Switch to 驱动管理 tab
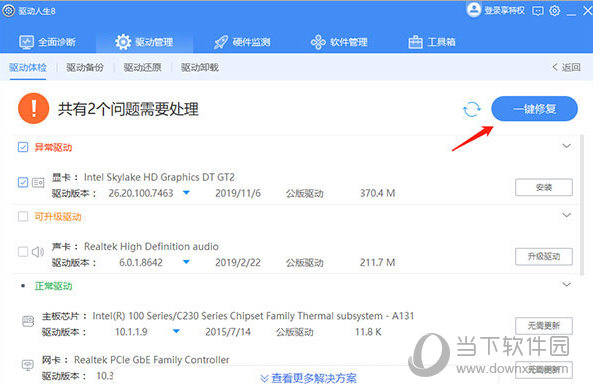593x384 pixels. [x=144, y=42]
